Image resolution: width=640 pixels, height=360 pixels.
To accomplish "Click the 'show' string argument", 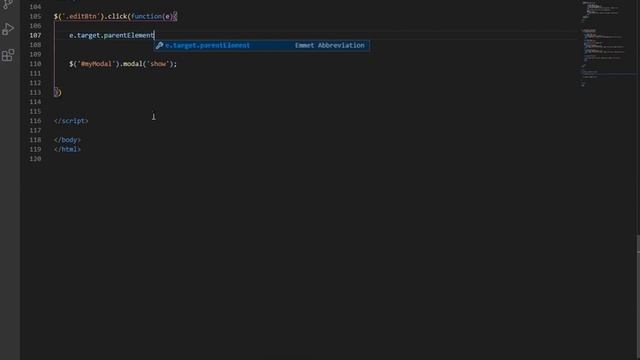I will [158, 64].
